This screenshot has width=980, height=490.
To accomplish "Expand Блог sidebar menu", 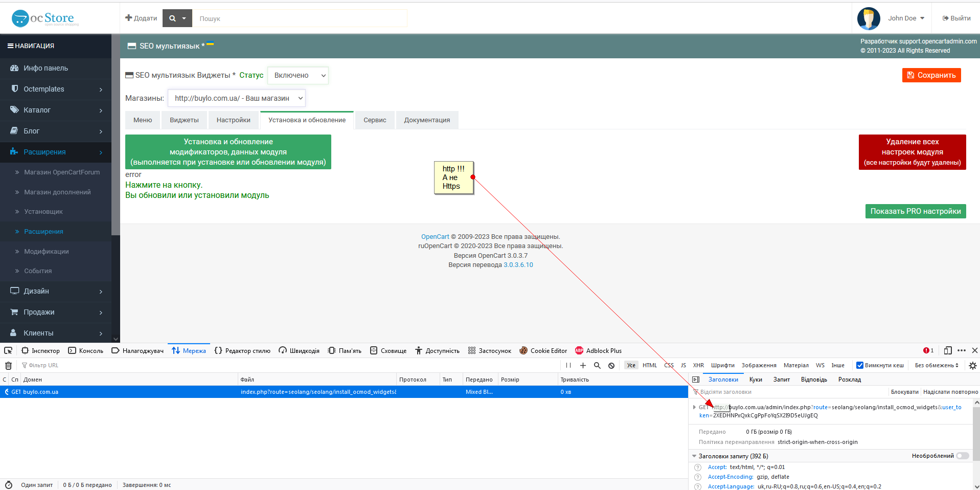I will (x=56, y=131).
